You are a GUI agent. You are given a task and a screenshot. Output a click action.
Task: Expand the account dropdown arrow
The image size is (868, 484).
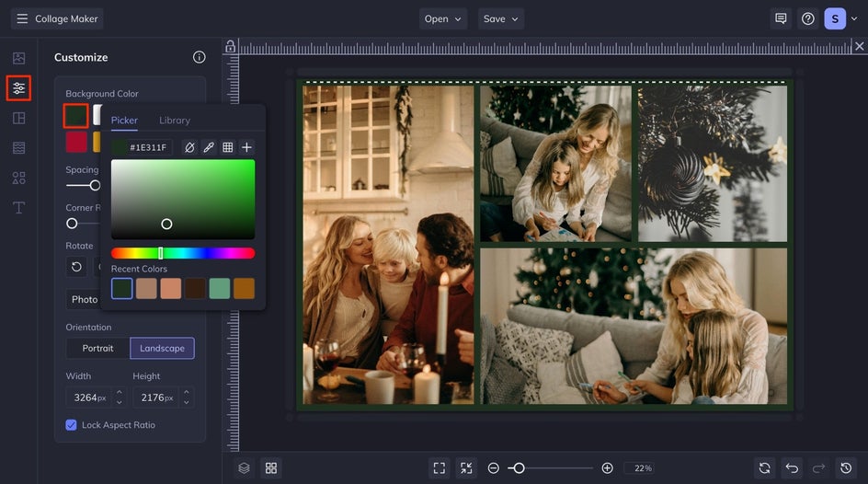(x=854, y=18)
